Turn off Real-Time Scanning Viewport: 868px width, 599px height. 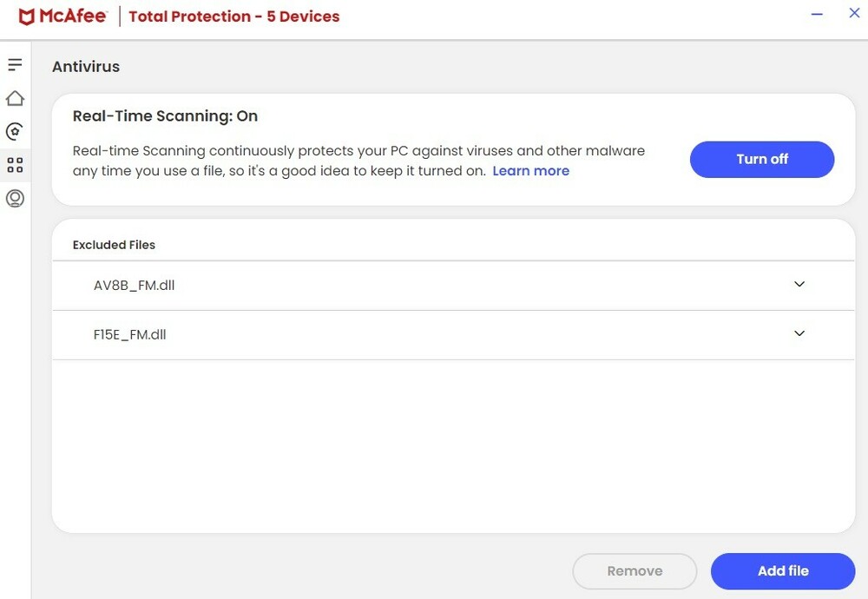761,159
